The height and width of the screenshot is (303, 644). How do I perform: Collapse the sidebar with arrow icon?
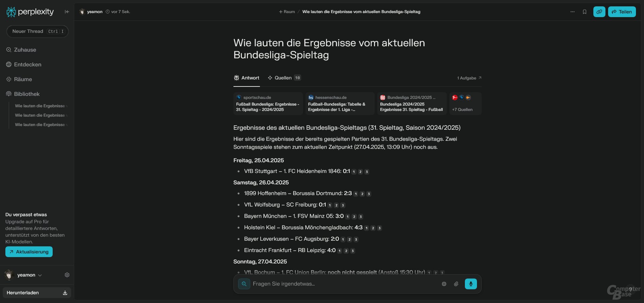click(x=67, y=12)
